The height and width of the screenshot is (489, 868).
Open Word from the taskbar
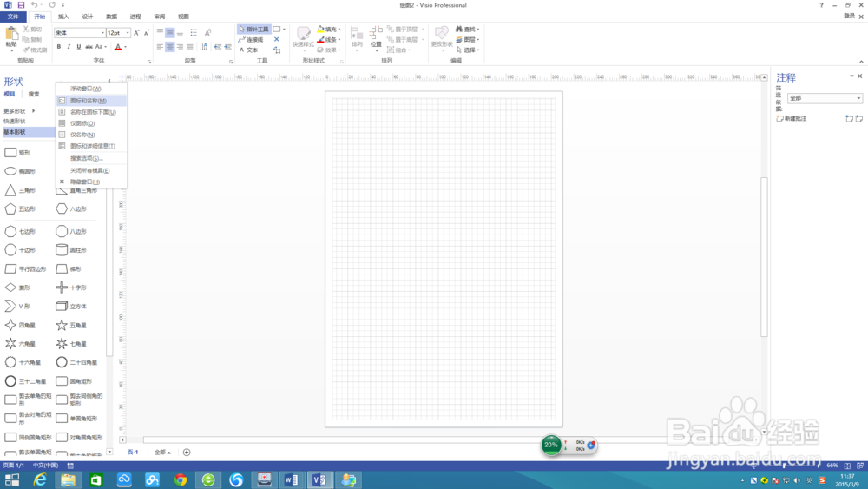(291, 479)
